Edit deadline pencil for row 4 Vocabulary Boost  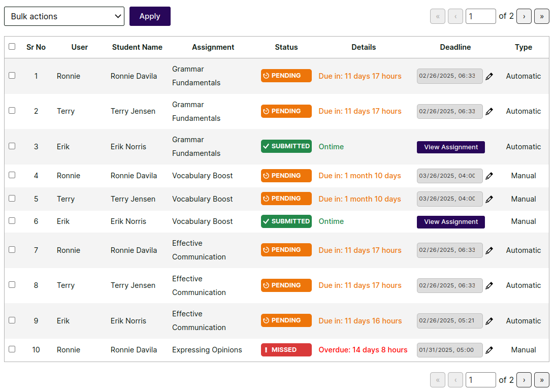coord(489,176)
